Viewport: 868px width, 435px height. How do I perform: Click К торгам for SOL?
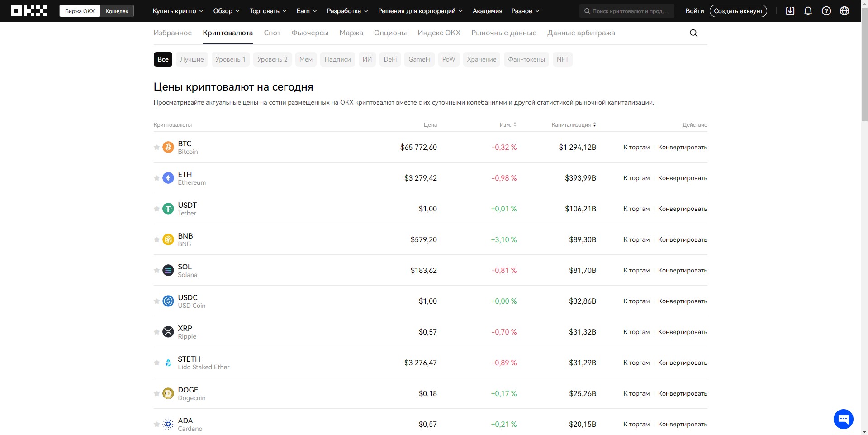pyautogui.click(x=636, y=270)
